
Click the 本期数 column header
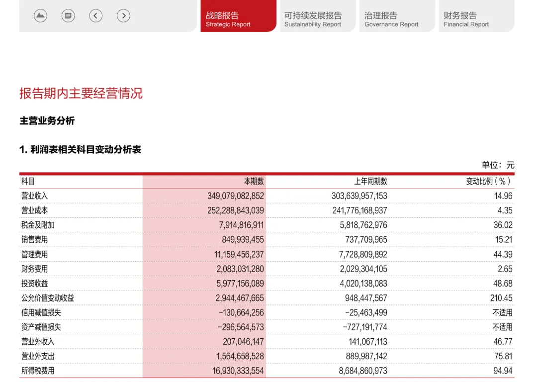click(x=254, y=182)
